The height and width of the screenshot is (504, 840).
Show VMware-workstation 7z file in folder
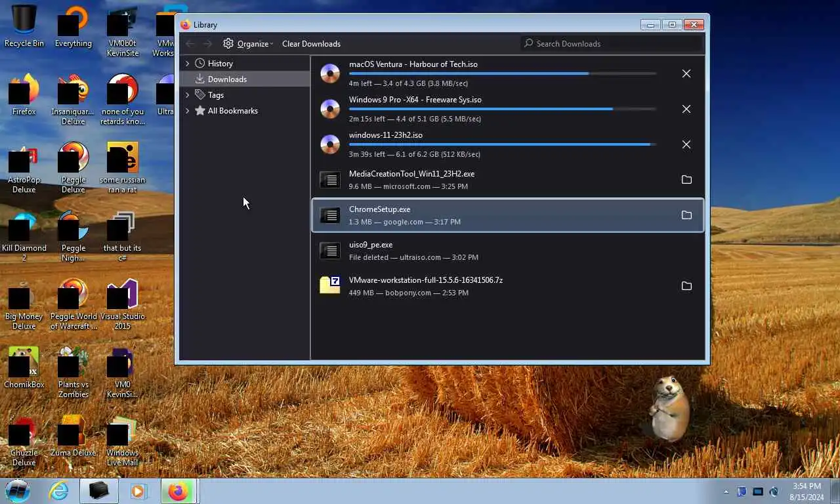click(x=686, y=286)
